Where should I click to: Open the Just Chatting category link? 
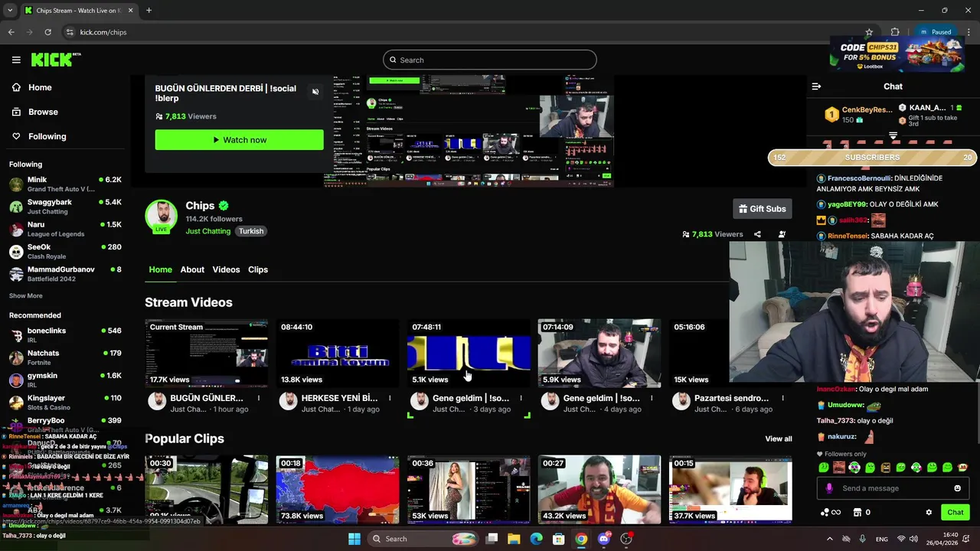click(x=207, y=231)
